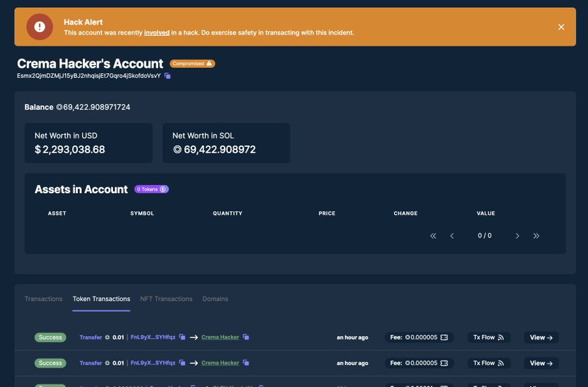588x387 pixels.
Task: Copy sender address in first transaction row
Action: [x=182, y=337]
